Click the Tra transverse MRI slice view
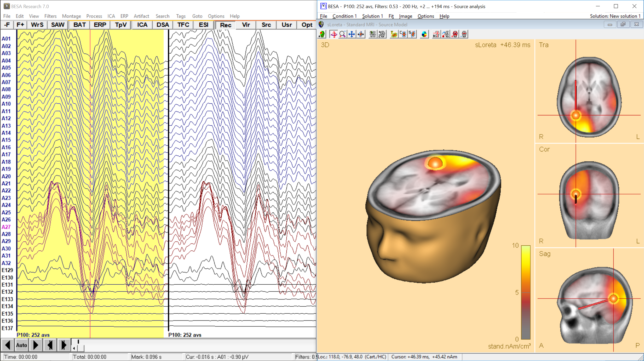This screenshot has width=644, height=361. [589, 91]
